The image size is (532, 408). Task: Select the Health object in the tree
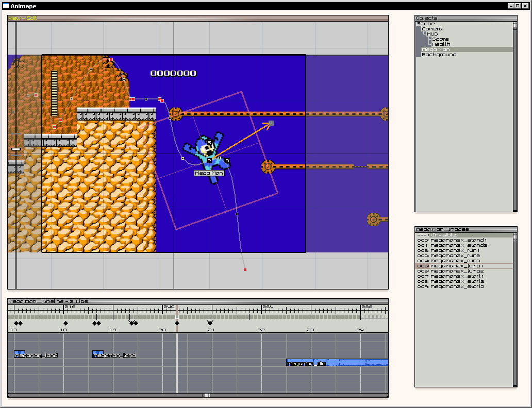441,44
